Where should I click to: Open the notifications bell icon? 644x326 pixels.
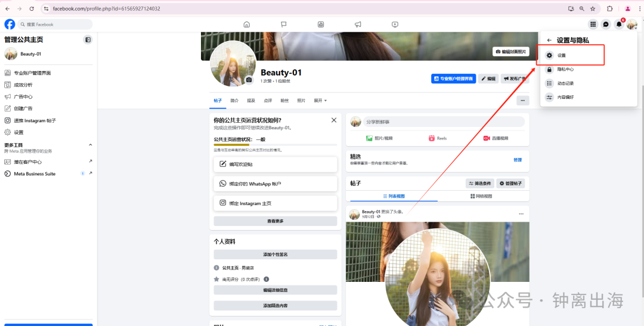point(619,24)
